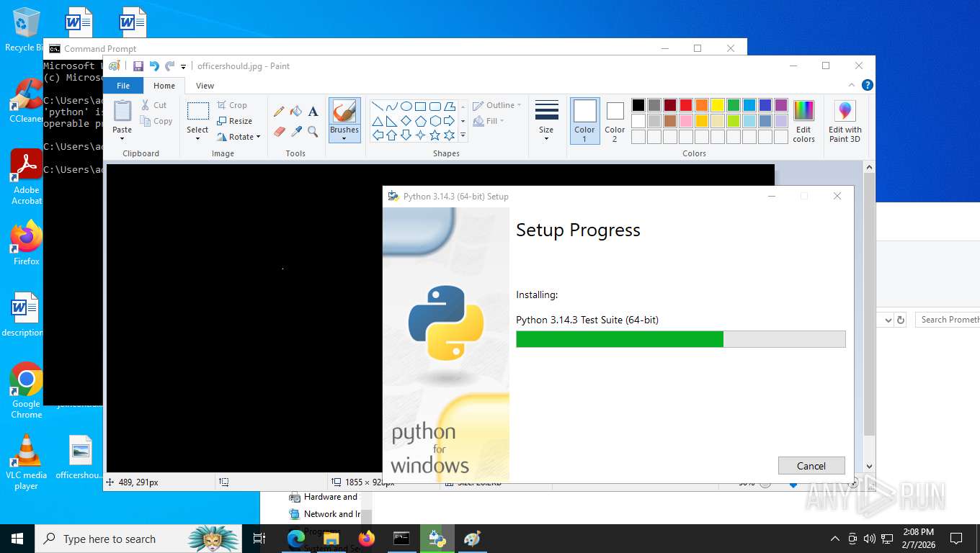Select the Text tool in Paint

(313, 111)
